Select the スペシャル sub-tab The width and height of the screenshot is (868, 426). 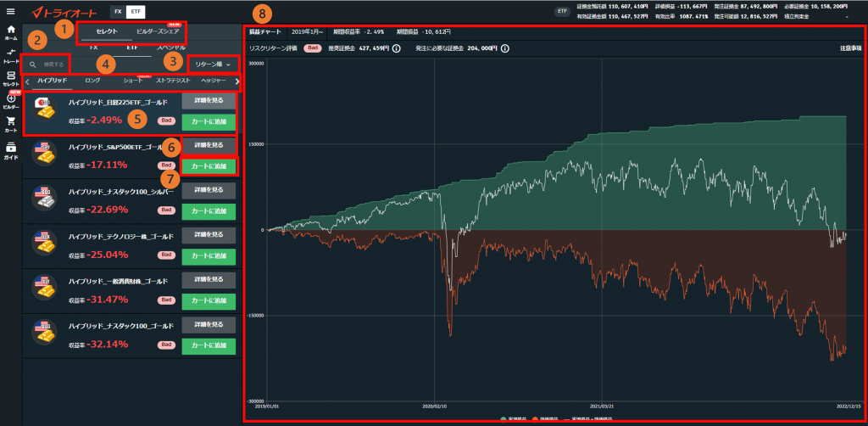(x=171, y=48)
